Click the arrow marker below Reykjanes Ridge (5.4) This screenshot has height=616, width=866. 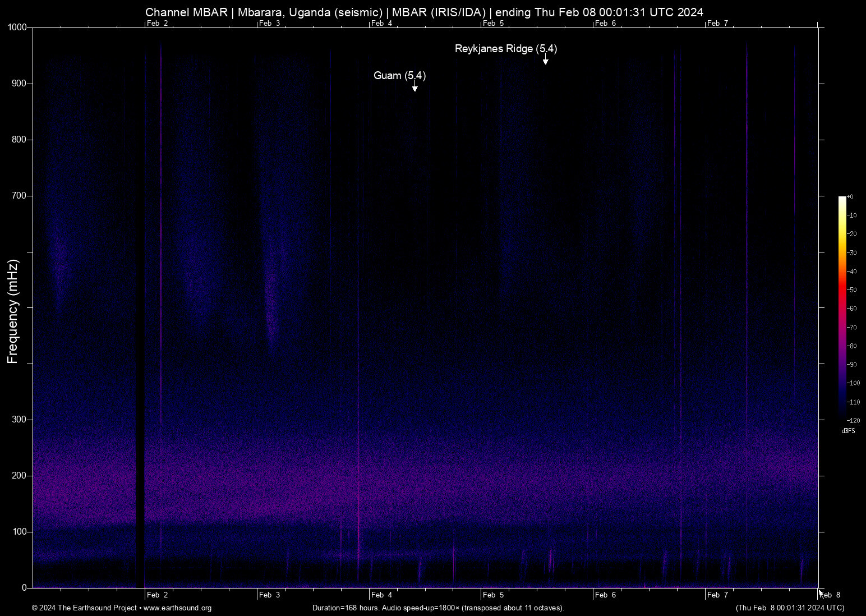point(545,60)
